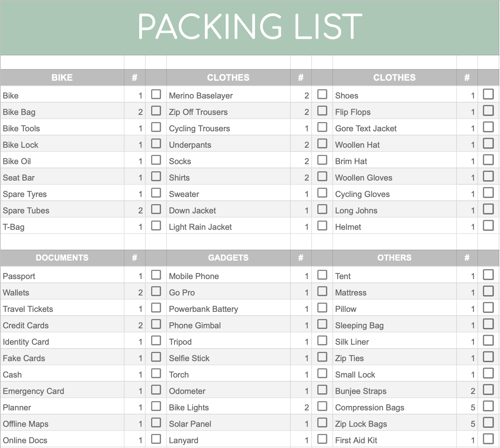Mark Passport as packed
The image size is (500, 448).
click(156, 275)
